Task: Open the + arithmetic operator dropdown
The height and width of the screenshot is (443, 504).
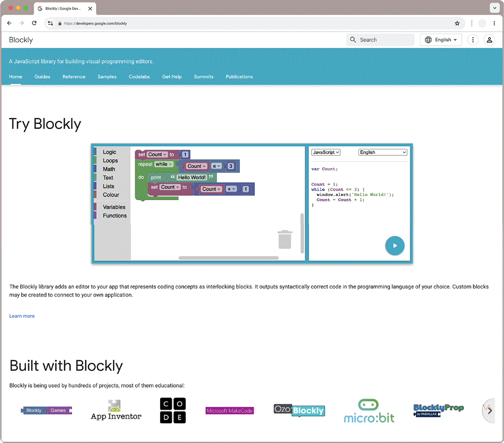Action: [x=231, y=189]
